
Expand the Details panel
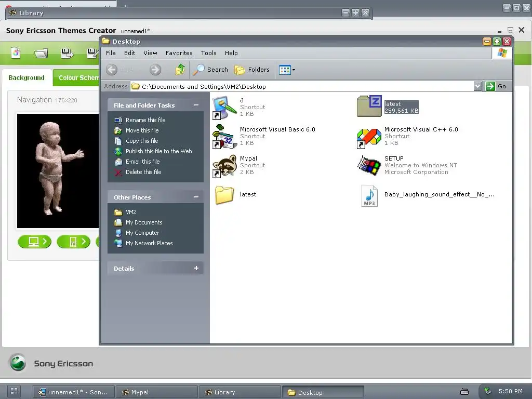[x=196, y=268]
